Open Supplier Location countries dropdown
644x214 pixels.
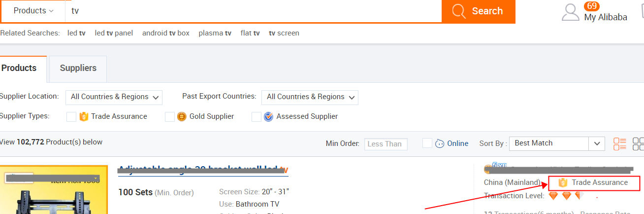tap(114, 97)
